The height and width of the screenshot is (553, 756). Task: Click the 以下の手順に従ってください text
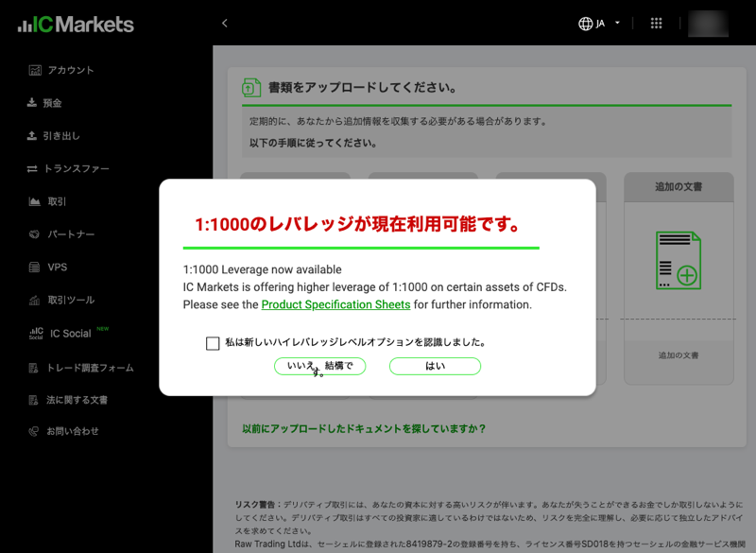[314, 143]
